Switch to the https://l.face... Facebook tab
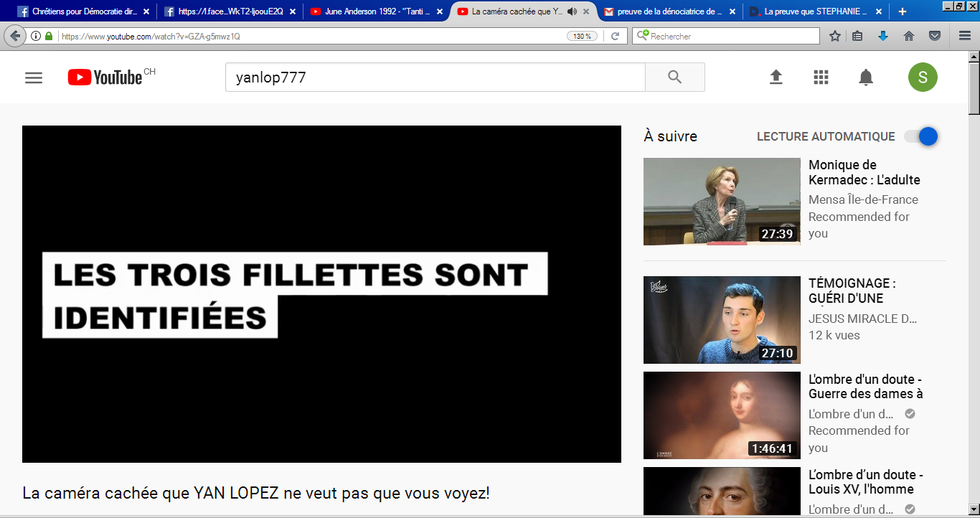 click(x=230, y=11)
